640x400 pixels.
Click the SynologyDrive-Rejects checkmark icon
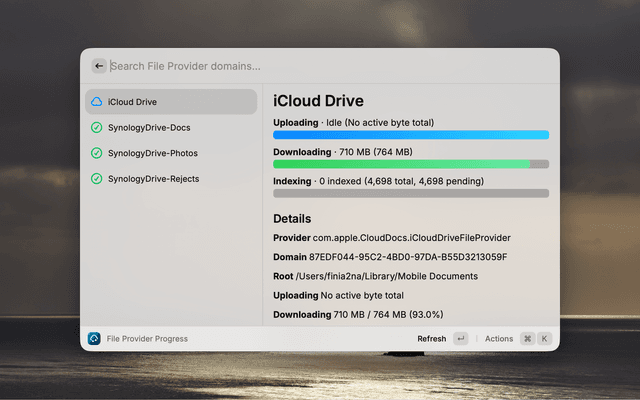[x=97, y=179]
